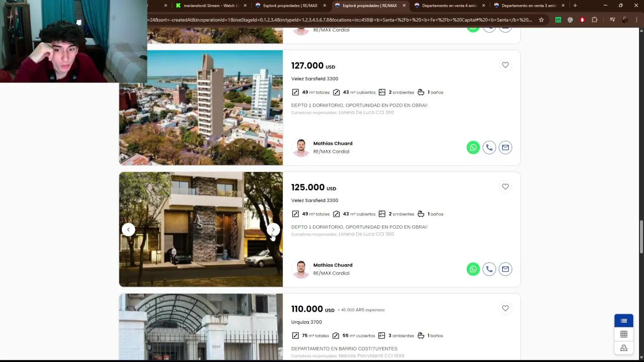Close the marianelordi Stream tab
Image resolution: width=644 pixels, height=362 pixels.
tap(245, 6)
